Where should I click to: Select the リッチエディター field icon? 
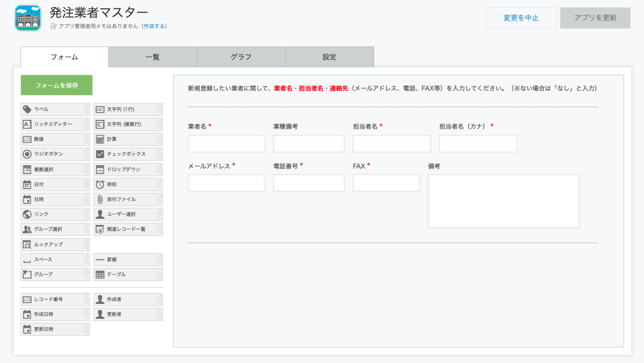click(x=27, y=124)
